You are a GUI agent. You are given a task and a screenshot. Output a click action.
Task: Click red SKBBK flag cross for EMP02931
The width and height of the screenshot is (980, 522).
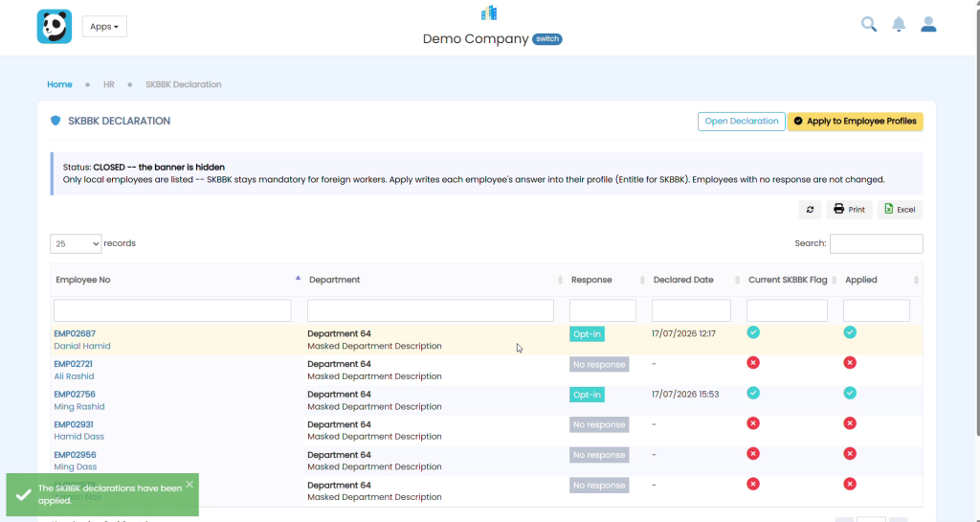(x=753, y=423)
